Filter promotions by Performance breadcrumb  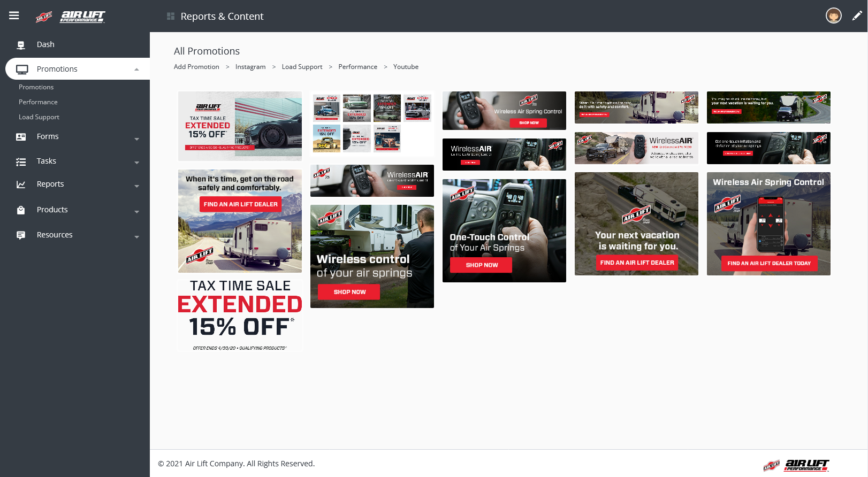pyautogui.click(x=357, y=67)
